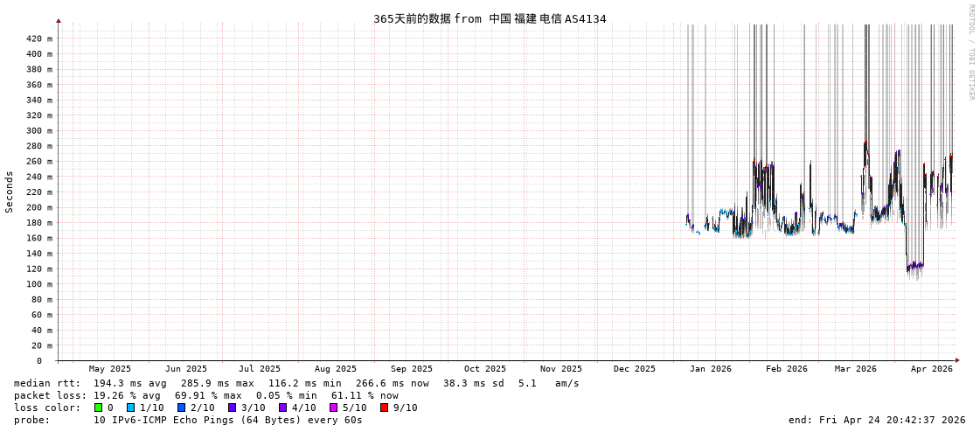Pick the purple 3/10 loss swatch
Image resolution: width=980 pixels, height=432 pixels.
point(233,408)
